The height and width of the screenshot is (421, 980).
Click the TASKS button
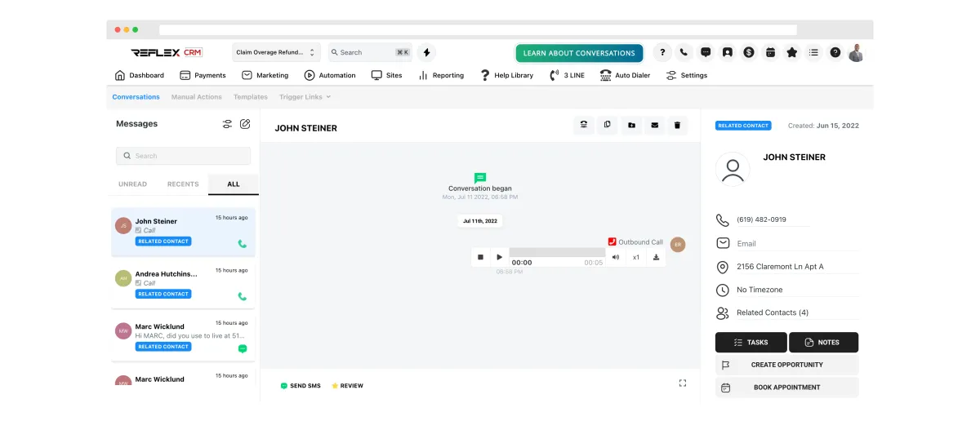751,343
